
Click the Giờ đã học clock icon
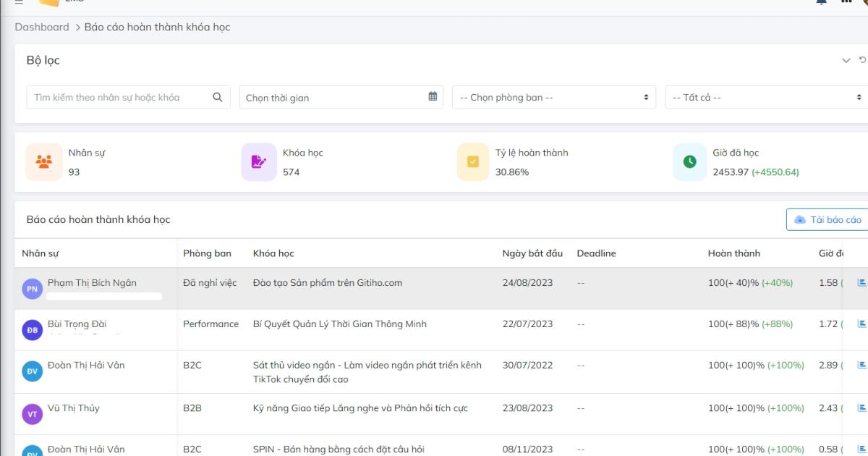tap(689, 162)
